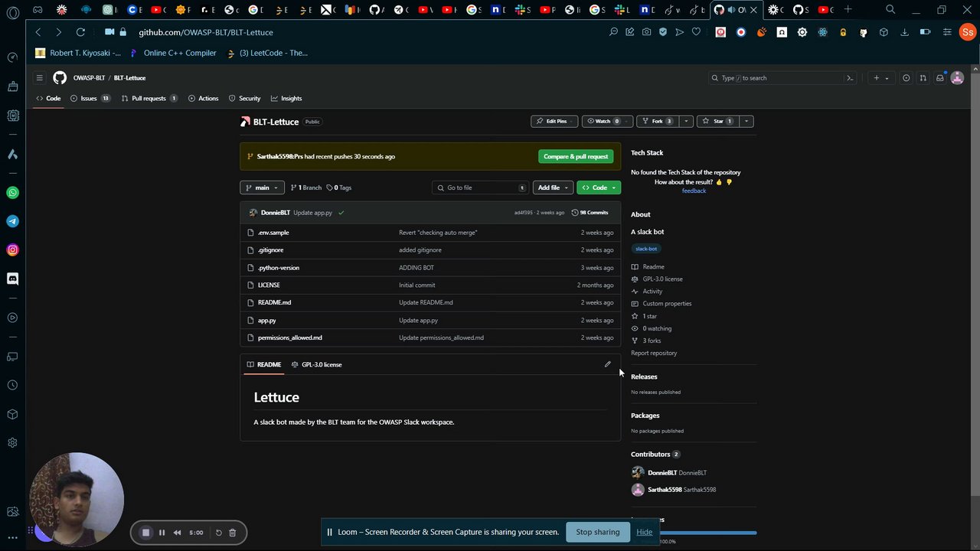Viewport: 980px width, 551px height.
Task: Reload the page in the browser
Action: [80, 32]
